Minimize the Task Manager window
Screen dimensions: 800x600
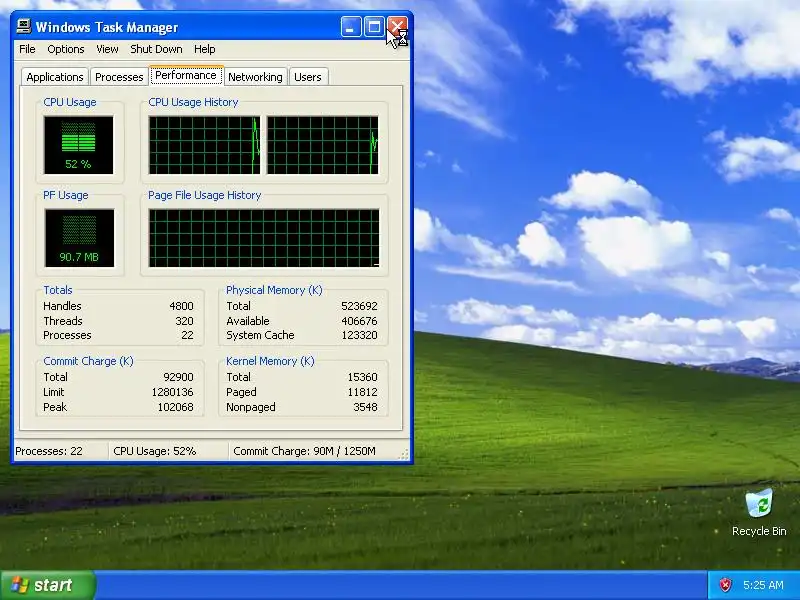click(351, 27)
